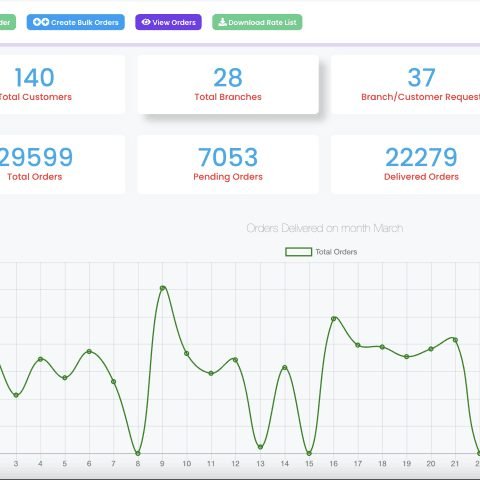Click the x-axis label 17
The width and height of the screenshot is (480, 480).
pyautogui.click(x=358, y=464)
